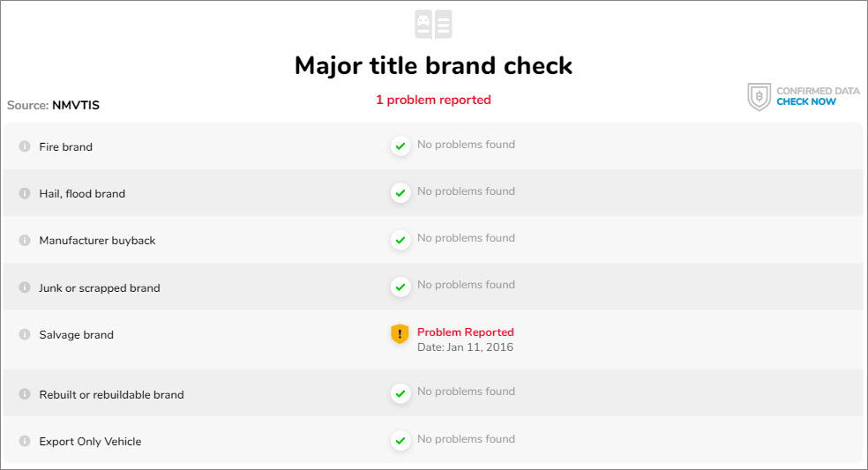Click the 1 problem reported status text
Screen dimensions: 868x470
coord(433,100)
